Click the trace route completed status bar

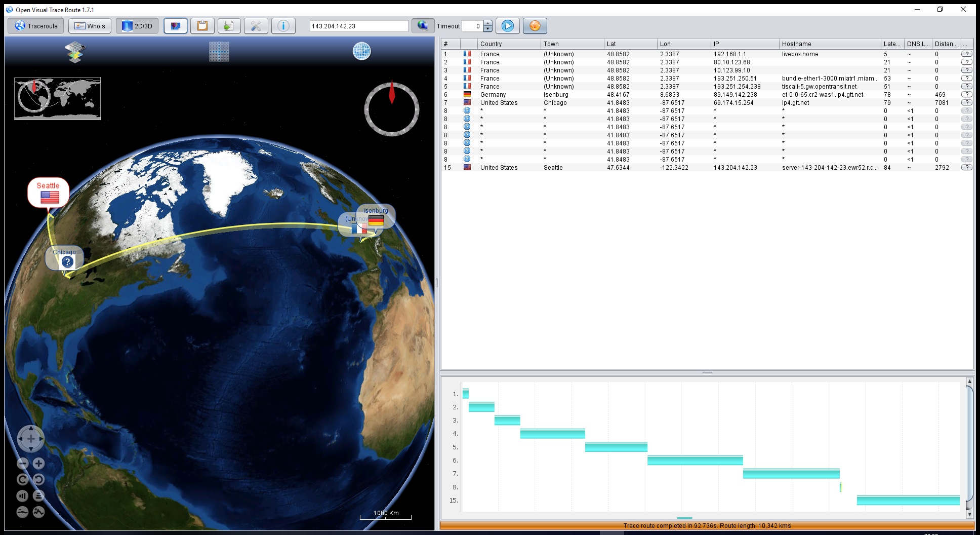coord(707,526)
